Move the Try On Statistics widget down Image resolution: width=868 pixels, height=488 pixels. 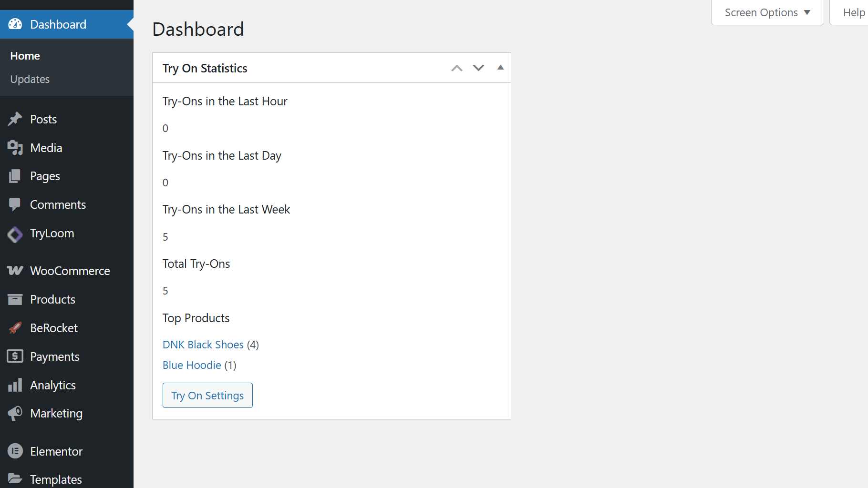click(478, 68)
